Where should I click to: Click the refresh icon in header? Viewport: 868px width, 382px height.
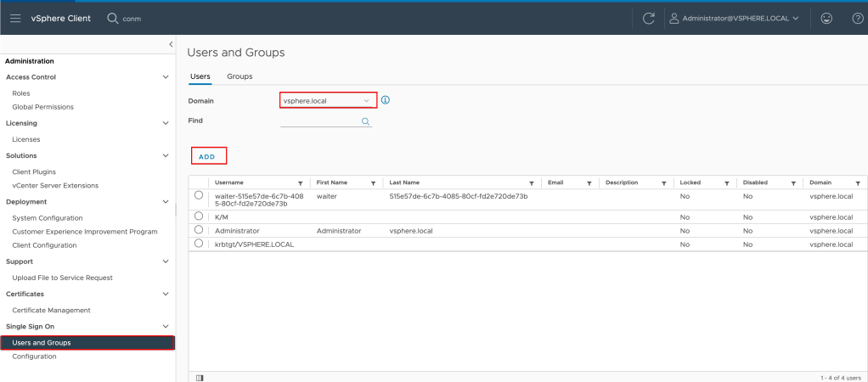(x=648, y=19)
